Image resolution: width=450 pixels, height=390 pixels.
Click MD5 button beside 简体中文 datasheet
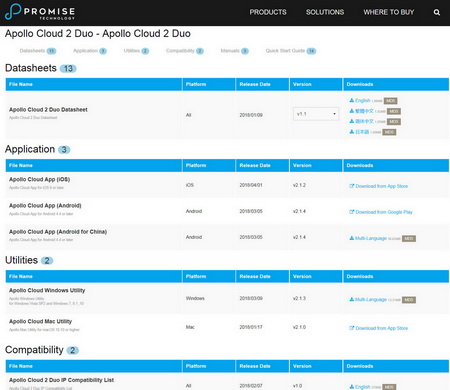[x=394, y=122]
